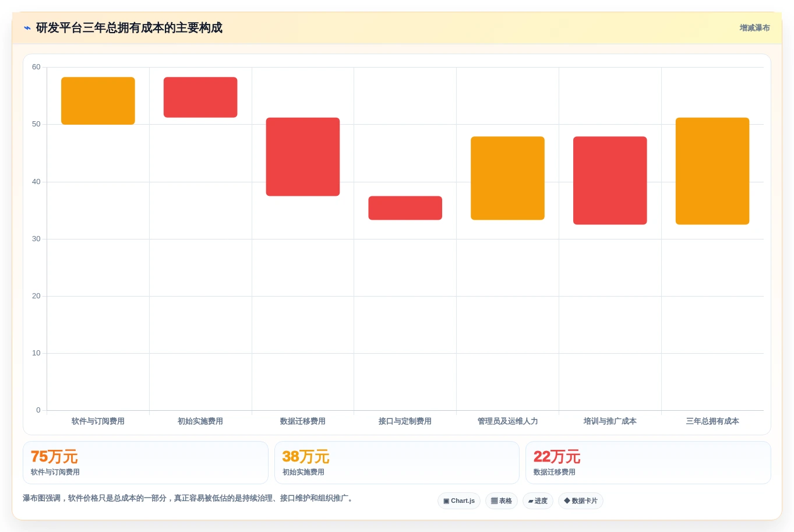Click the red 接口与定制费用 bar
The width and height of the screenshot is (794, 532).
pyautogui.click(x=405, y=208)
